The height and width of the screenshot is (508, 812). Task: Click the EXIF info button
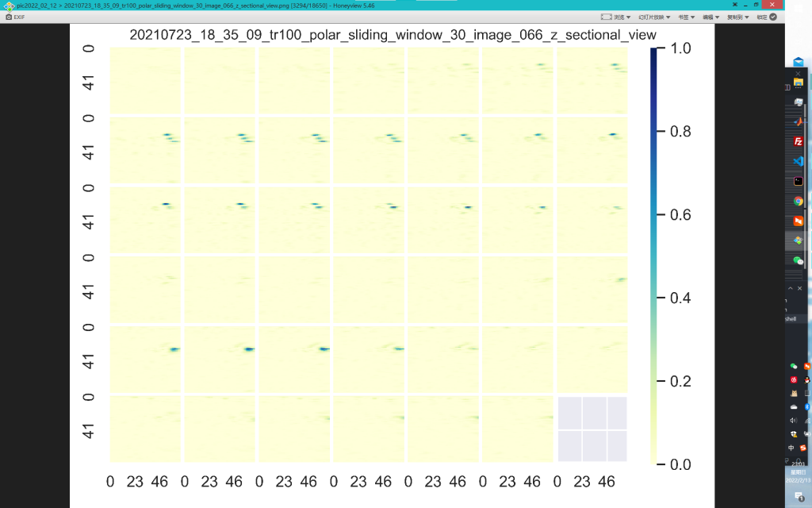[x=15, y=17]
